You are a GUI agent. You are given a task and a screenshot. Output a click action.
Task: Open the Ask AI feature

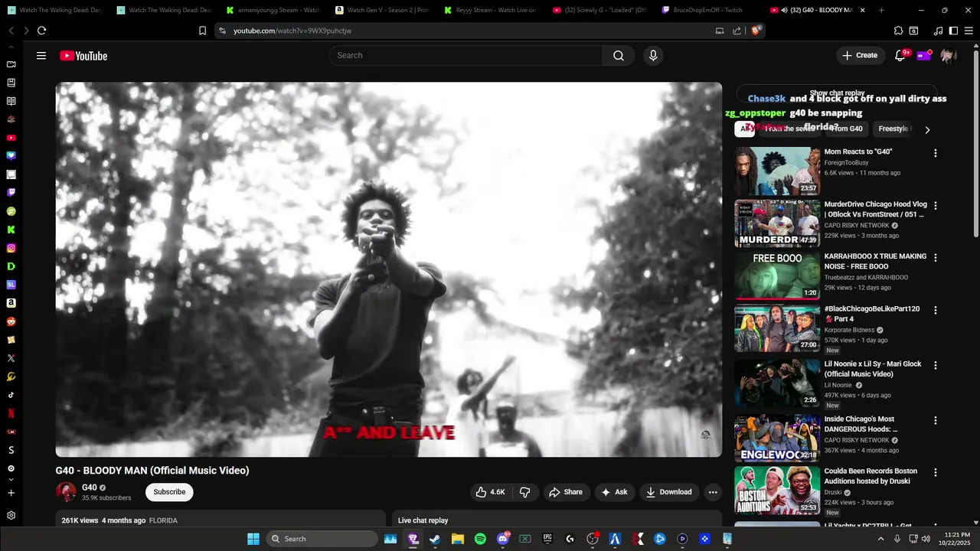pyautogui.click(x=614, y=492)
